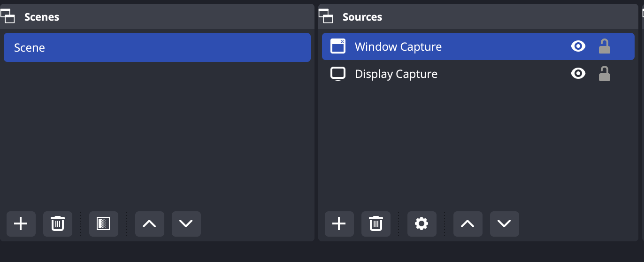Move source down in Sources list
The height and width of the screenshot is (262, 644).
tap(505, 224)
